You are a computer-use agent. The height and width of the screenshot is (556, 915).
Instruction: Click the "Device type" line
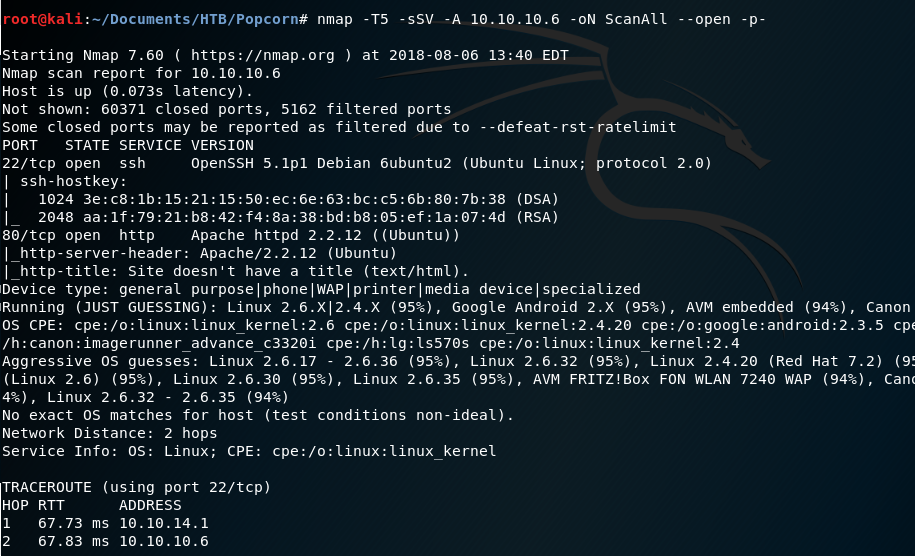coord(320,289)
